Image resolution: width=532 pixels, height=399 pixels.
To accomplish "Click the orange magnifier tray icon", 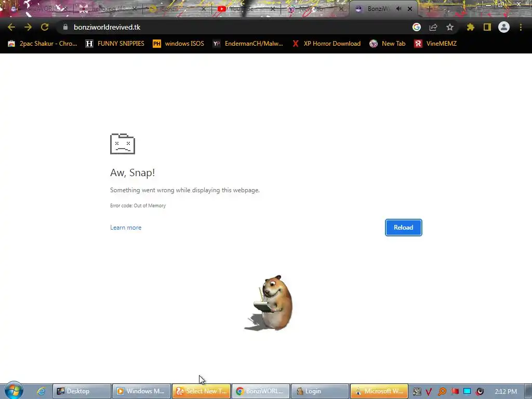I will pos(442,392).
